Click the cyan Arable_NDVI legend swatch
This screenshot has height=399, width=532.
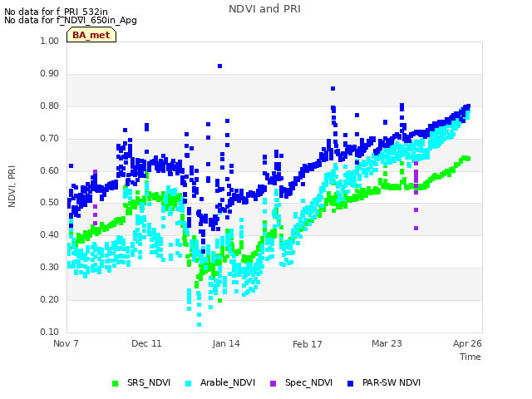click(189, 383)
